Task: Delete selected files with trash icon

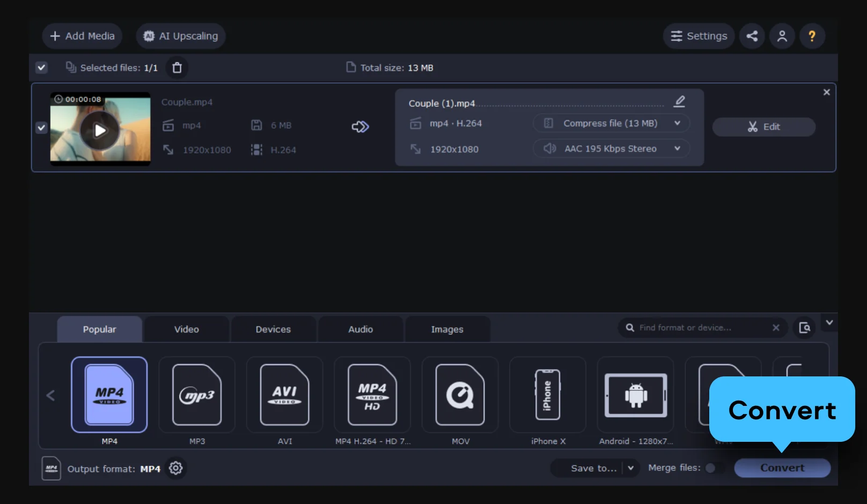Action: tap(177, 68)
